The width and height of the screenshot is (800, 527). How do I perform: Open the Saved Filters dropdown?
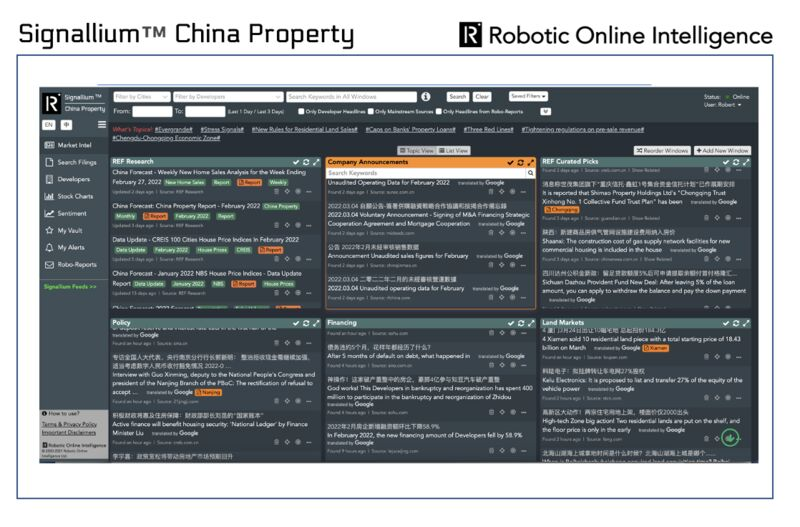click(528, 96)
